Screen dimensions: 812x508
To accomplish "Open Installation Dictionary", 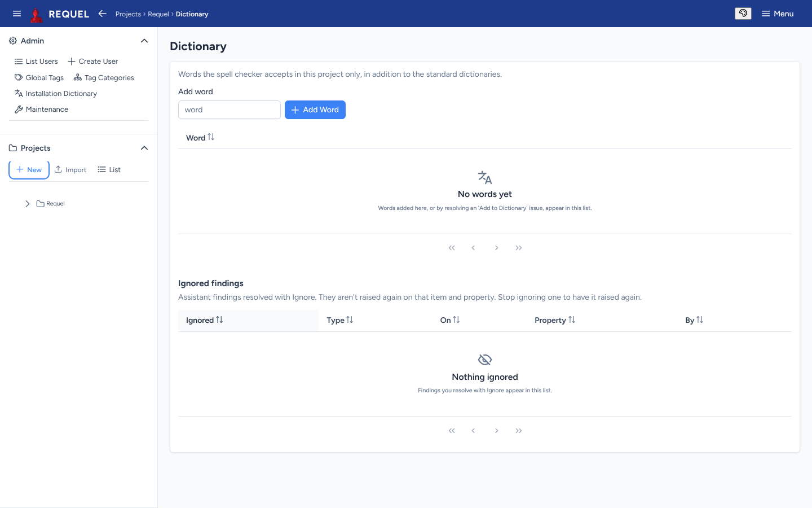I will pos(56,94).
